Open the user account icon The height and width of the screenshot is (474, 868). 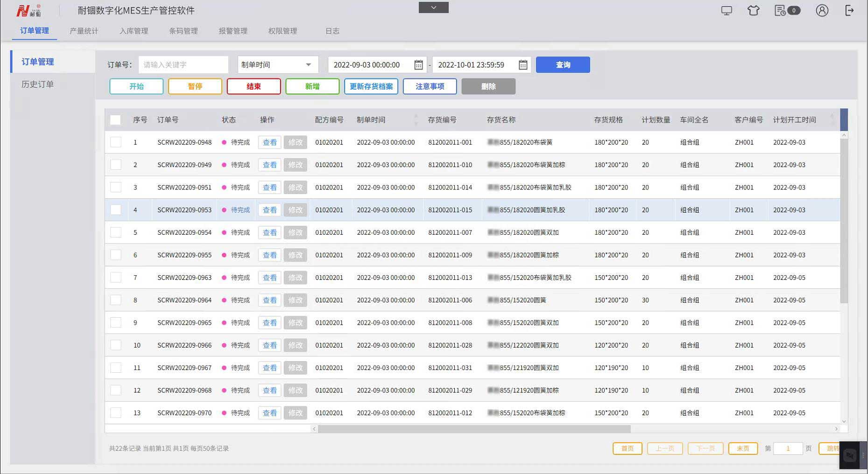pyautogui.click(x=822, y=10)
